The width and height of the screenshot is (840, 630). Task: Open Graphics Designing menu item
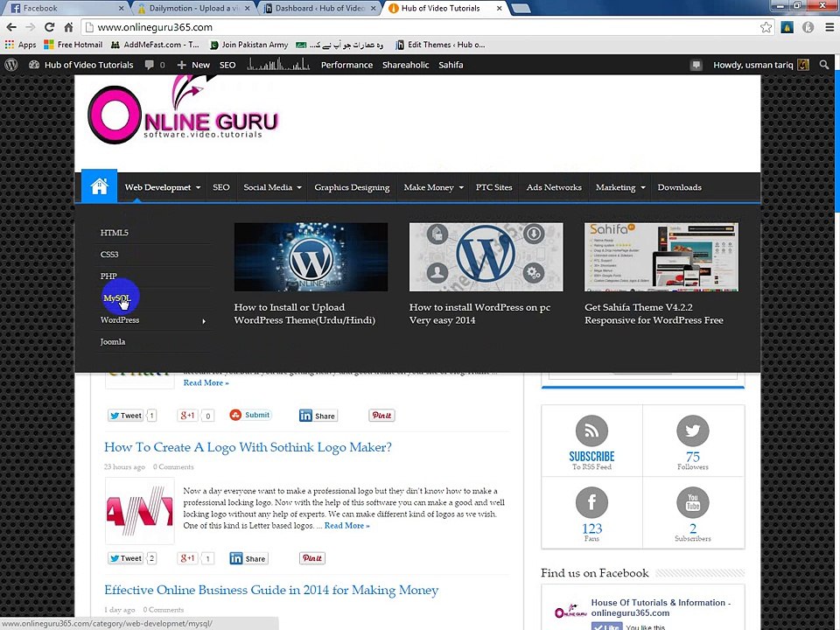352,187
